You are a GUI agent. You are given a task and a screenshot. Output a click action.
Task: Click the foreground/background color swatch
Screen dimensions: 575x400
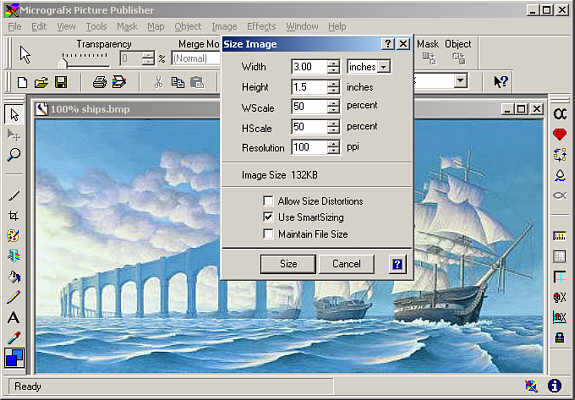click(14, 357)
